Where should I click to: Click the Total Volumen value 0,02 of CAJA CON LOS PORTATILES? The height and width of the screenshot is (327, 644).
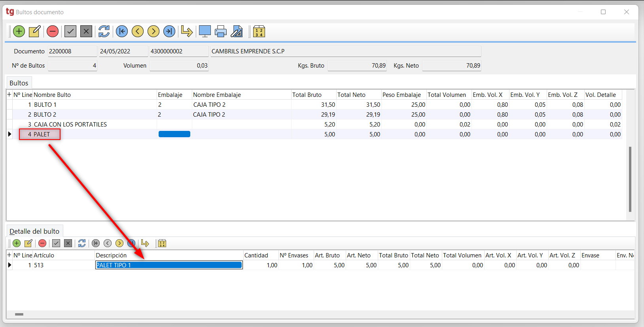449,125
